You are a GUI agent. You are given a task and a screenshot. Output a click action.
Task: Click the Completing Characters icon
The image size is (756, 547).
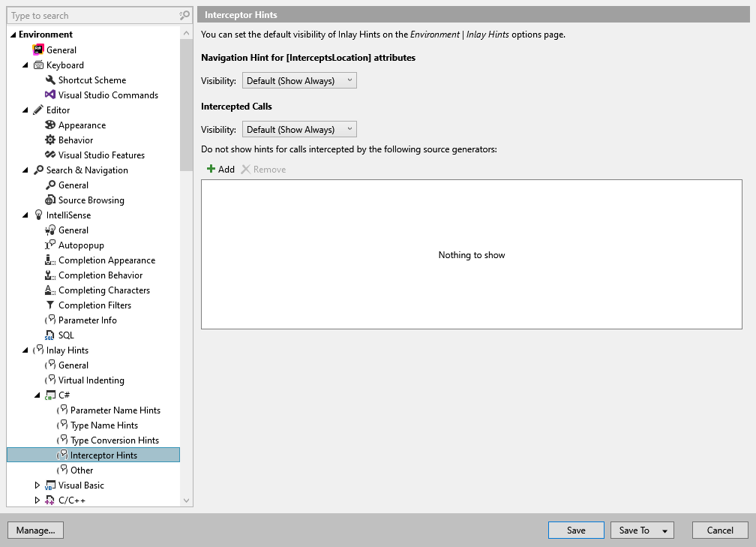point(50,290)
